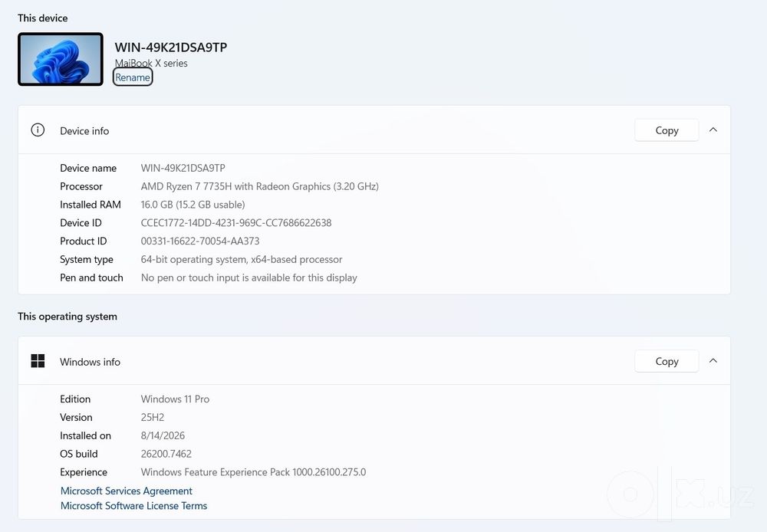Select the 64-bit operating system value
The image size is (767, 532).
click(242, 259)
